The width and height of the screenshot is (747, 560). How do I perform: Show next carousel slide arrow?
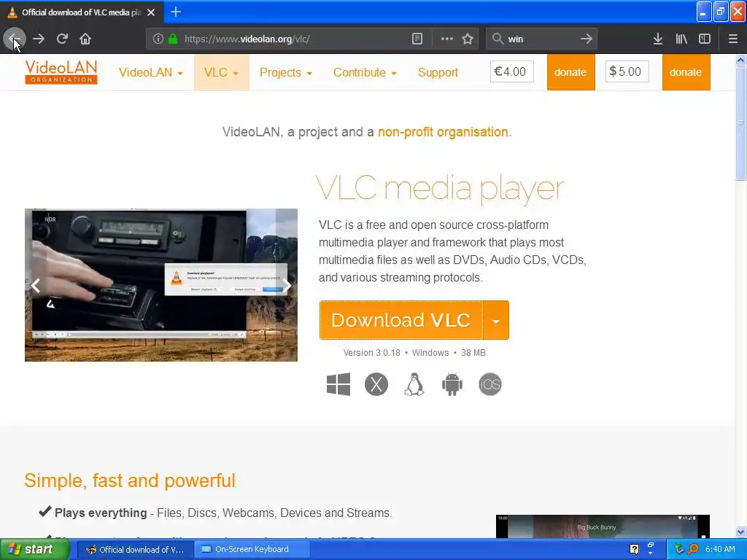pyautogui.click(x=287, y=286)
